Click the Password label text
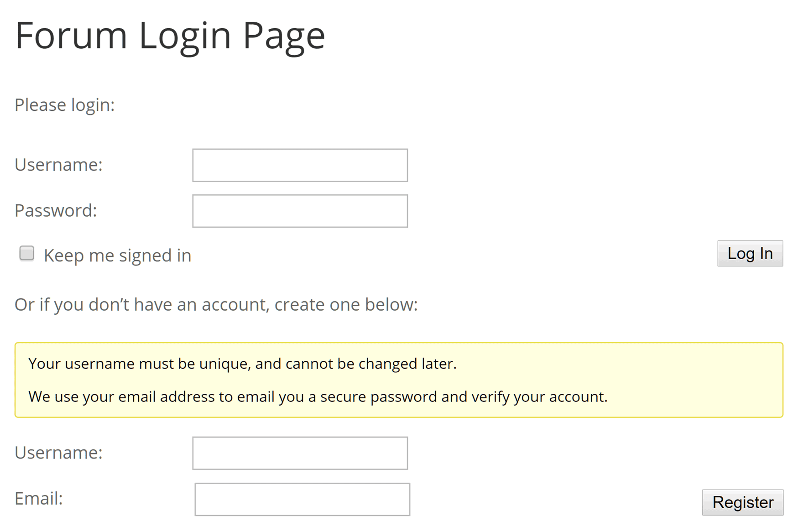803x532 pixels. tap(56, 210)
